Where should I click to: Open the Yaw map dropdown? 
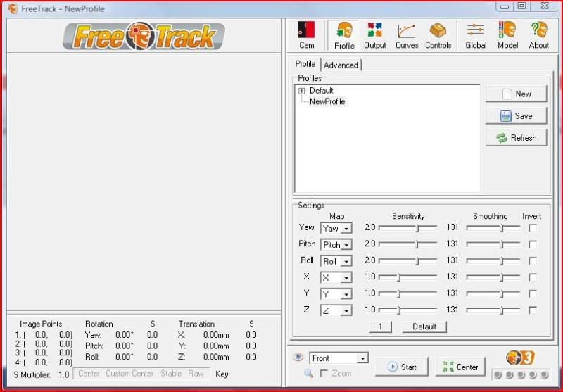tap(346, 229)
